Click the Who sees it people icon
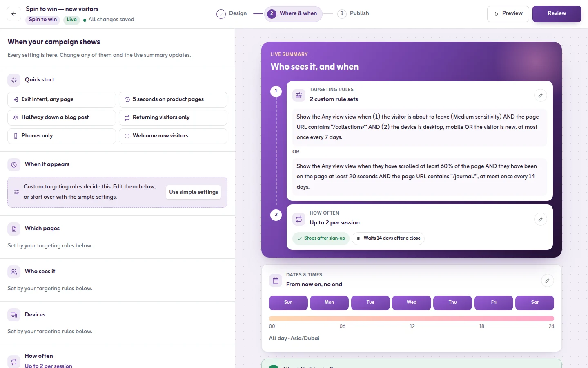Viewport: 588px width, 368px height. (14, 272)
